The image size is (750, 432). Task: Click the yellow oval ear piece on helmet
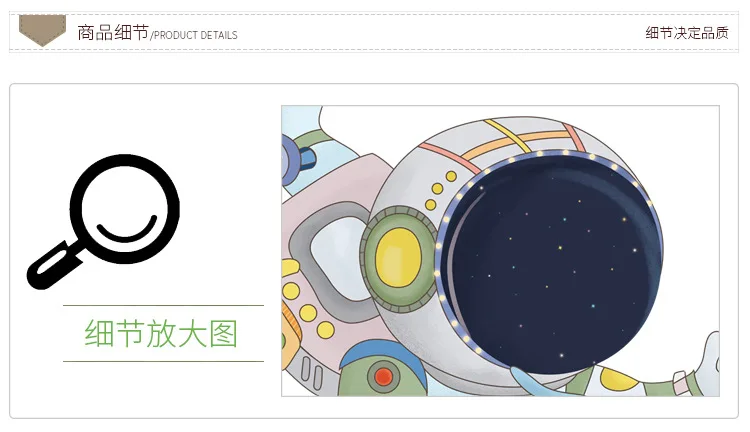(x=398, y=257)
